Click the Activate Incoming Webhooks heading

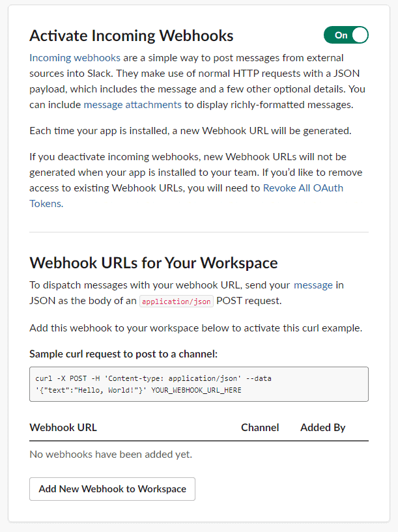click(132, 36)
